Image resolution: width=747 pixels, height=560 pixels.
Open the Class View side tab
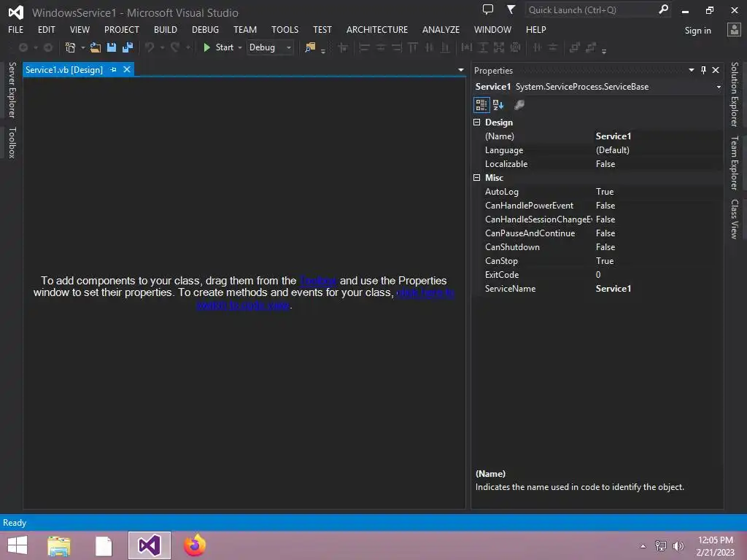[735, 219]
